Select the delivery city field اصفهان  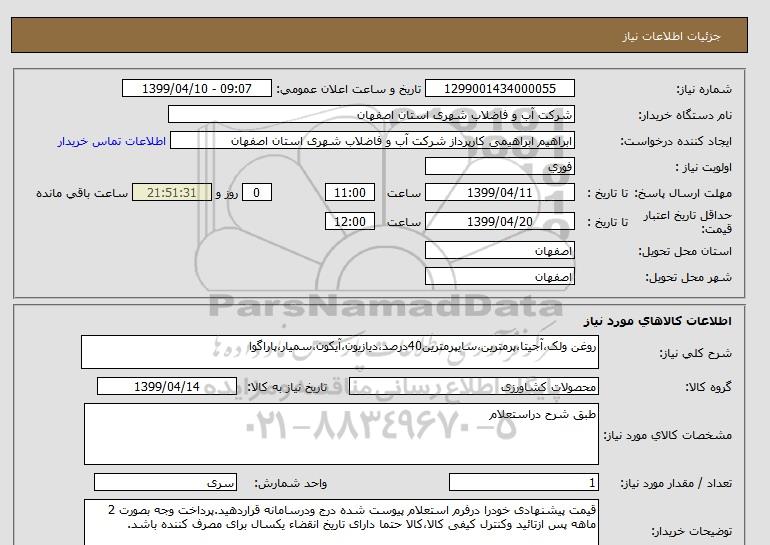(x=499, y=276)
